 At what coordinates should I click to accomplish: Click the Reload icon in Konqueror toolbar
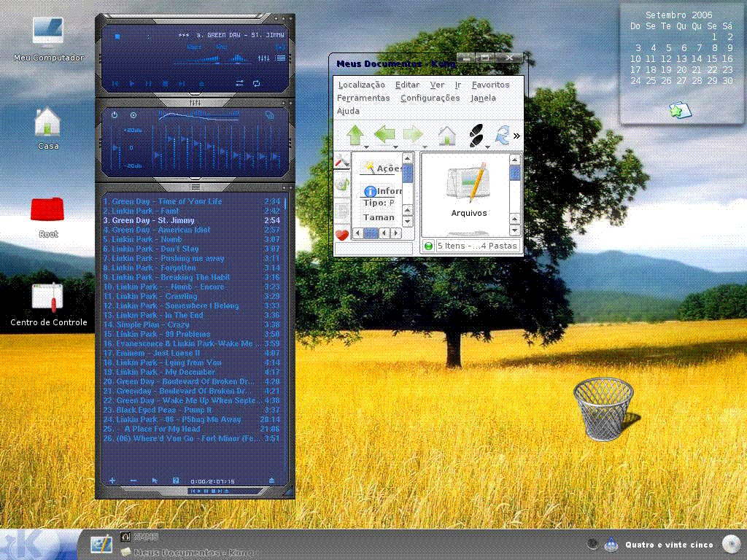point(502,135)
